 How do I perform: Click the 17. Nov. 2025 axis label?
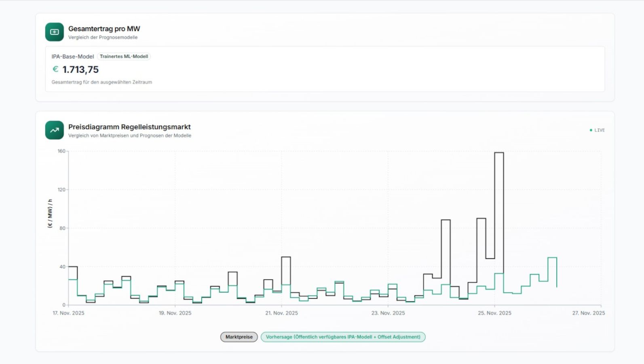[x=68, y=313]
